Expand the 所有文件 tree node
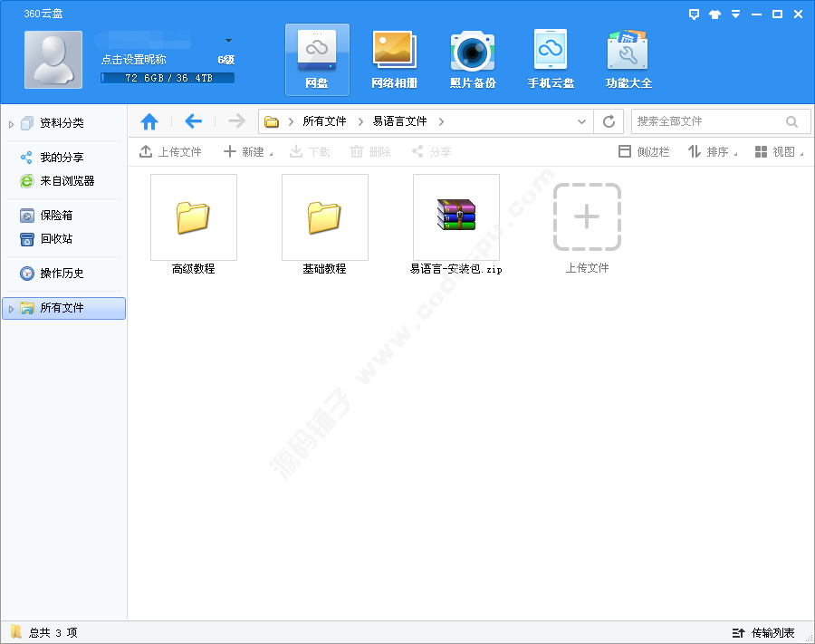The image size is (815, 644). click(11, 309)
